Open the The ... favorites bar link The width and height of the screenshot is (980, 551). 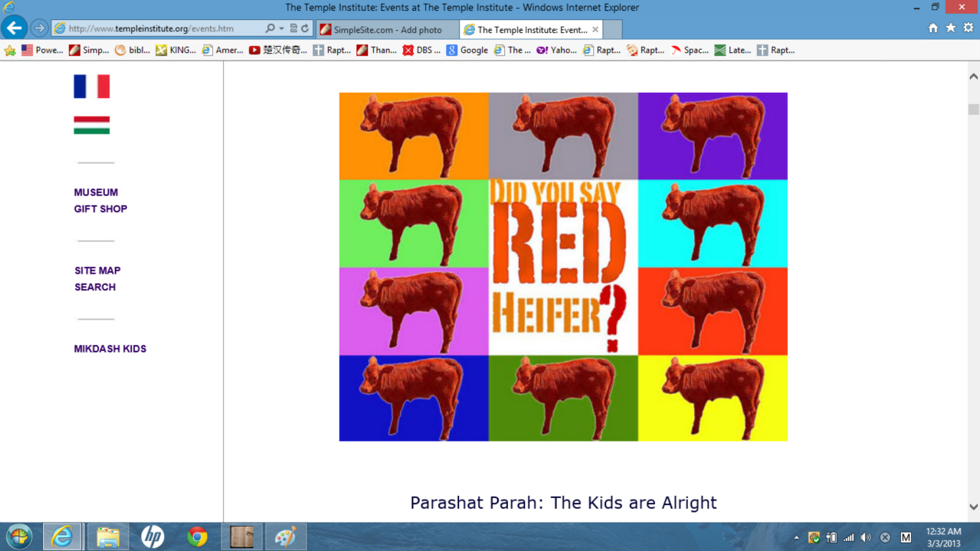513,51
